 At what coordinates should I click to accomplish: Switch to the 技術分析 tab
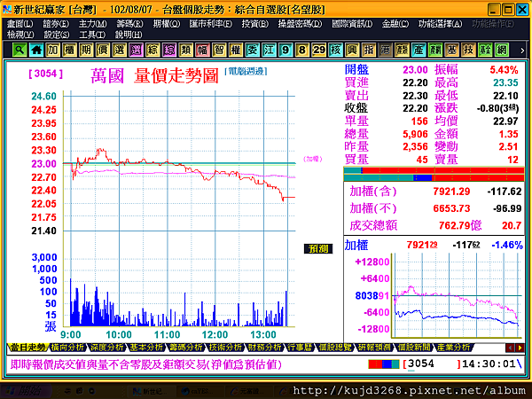[x=225, y=348]
